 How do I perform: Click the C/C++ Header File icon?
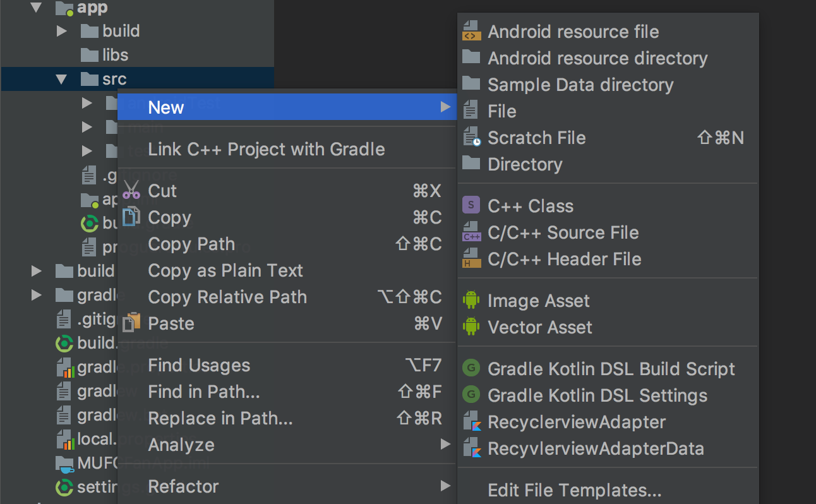[471, 259]
